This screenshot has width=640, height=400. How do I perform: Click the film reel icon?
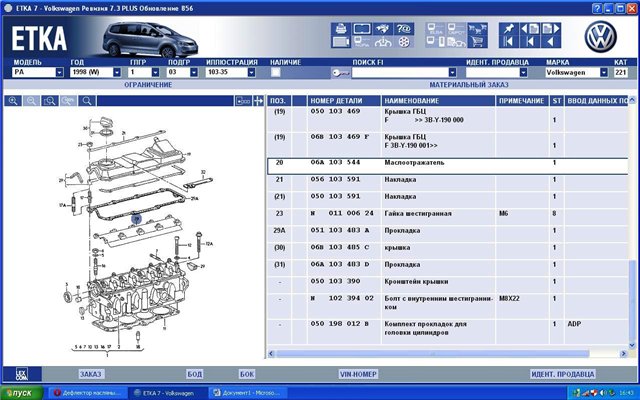point(404,42)
